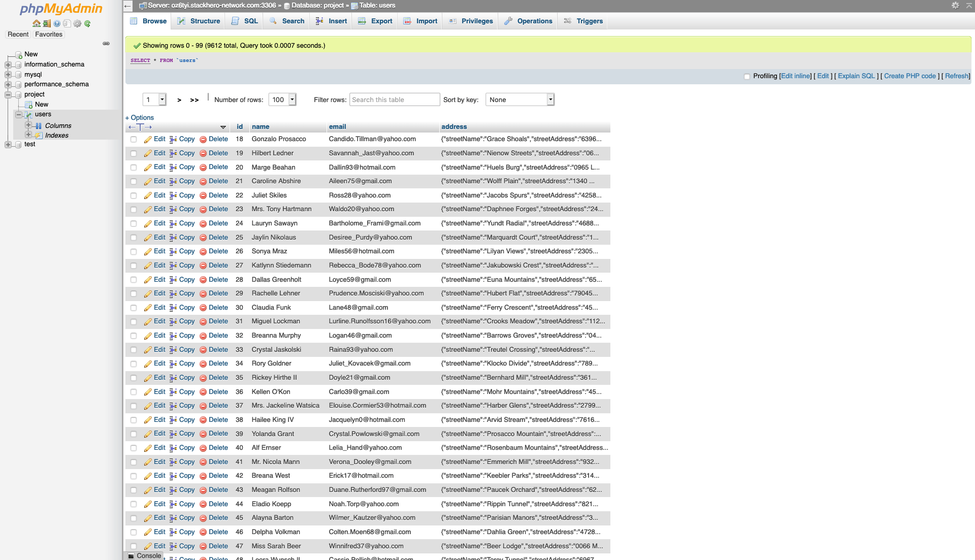
Task: Click the phpMyAdmin home icon
Action: (36, 23)
